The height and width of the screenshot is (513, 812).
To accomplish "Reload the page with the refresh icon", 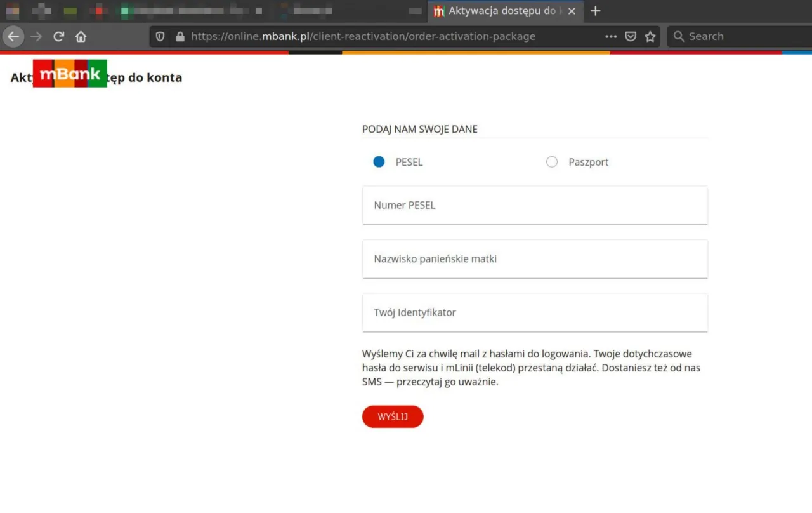I will tap(58, 36).
